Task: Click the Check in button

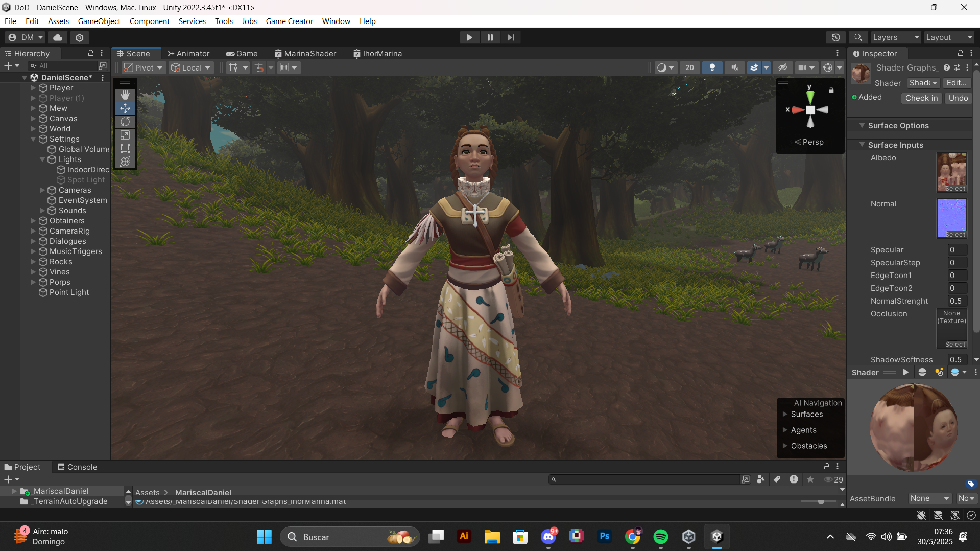Action: [x=921, y=98]
